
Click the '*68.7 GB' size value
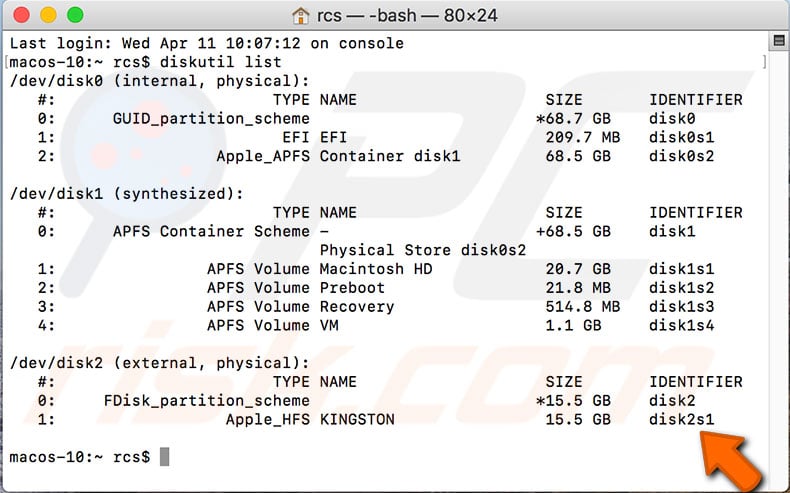(x=573, y=119)
